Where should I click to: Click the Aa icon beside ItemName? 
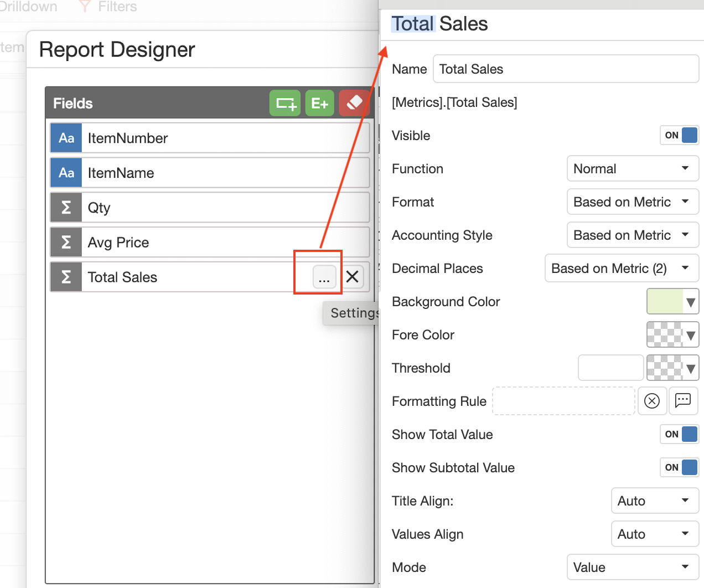(66, 173)
